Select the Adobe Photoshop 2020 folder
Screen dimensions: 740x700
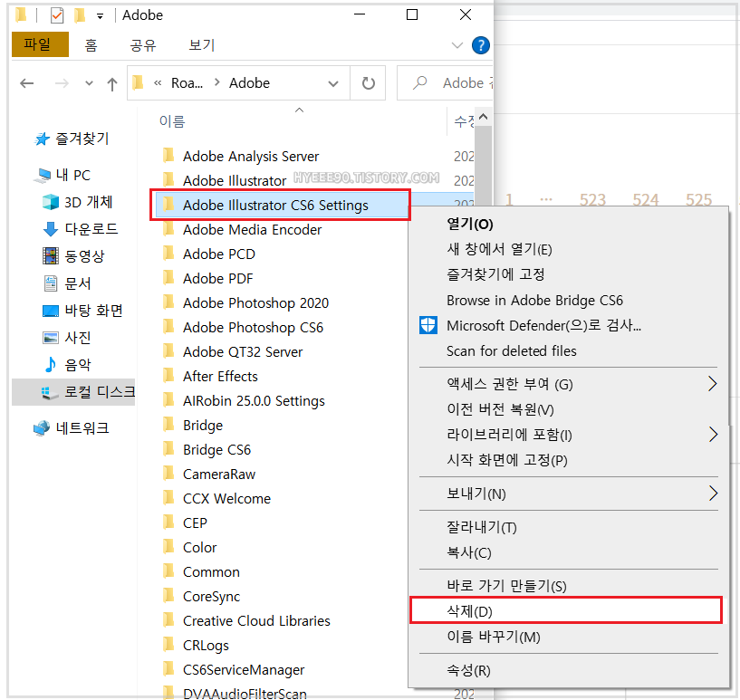pos(255,302)
